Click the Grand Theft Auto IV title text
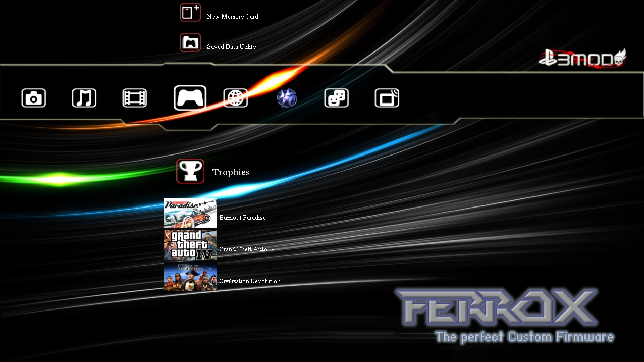The width and height of the screenshot is (644, 362). coord(247,249)
